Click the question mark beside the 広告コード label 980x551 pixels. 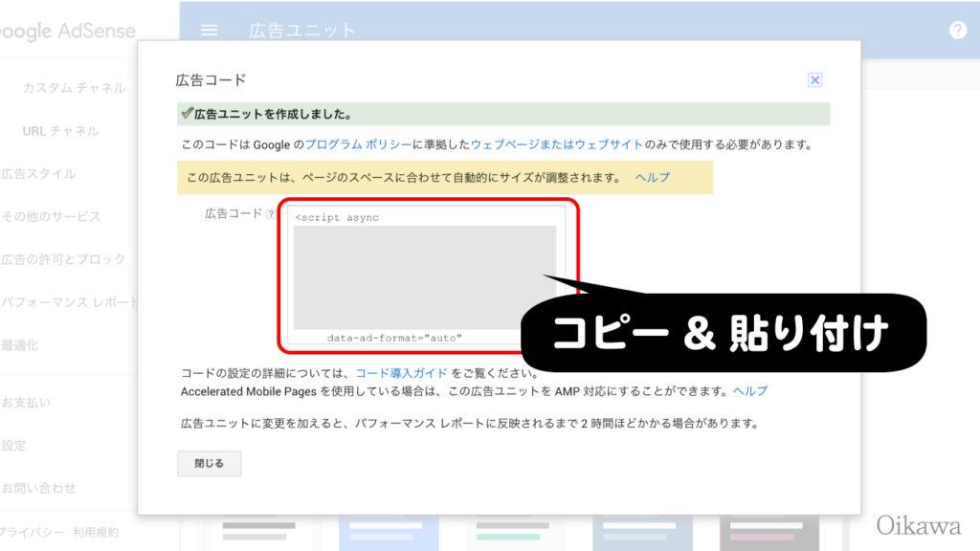(270, 214)
